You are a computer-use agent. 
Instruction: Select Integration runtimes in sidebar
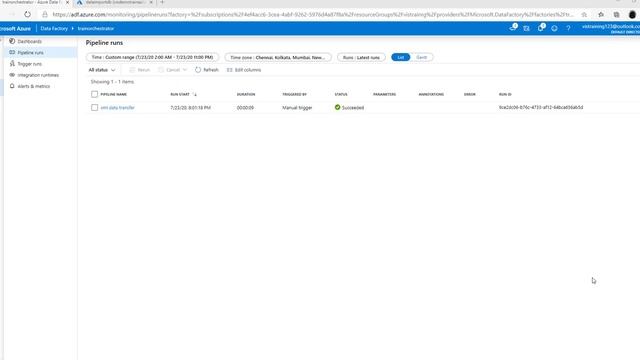point(38,75)
